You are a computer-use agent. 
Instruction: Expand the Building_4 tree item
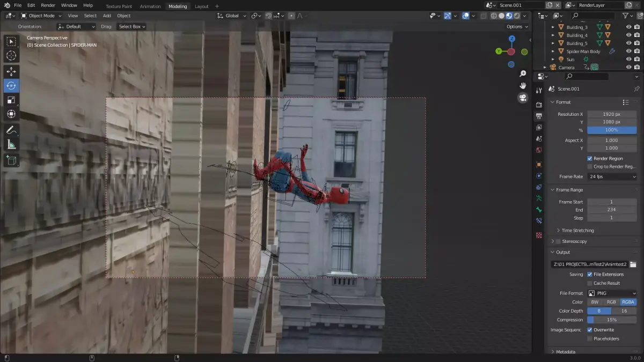553,35
